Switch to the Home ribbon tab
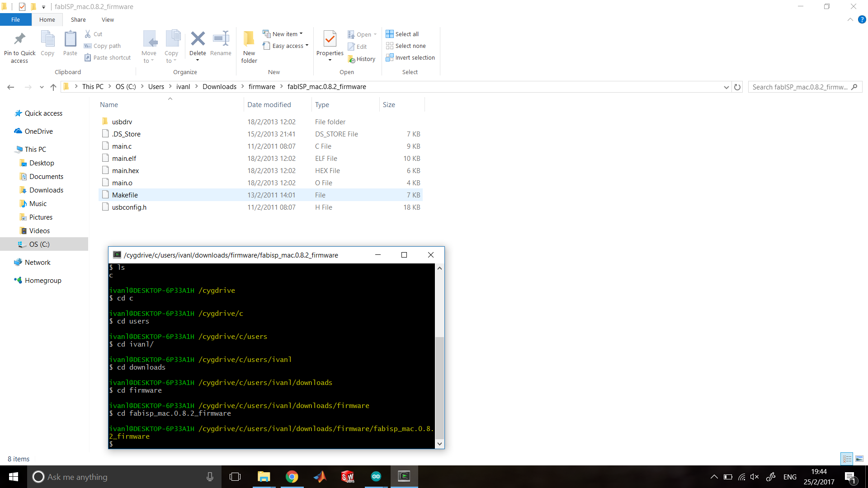The width and height of the screenshot is (868, 488). [47, 19]
